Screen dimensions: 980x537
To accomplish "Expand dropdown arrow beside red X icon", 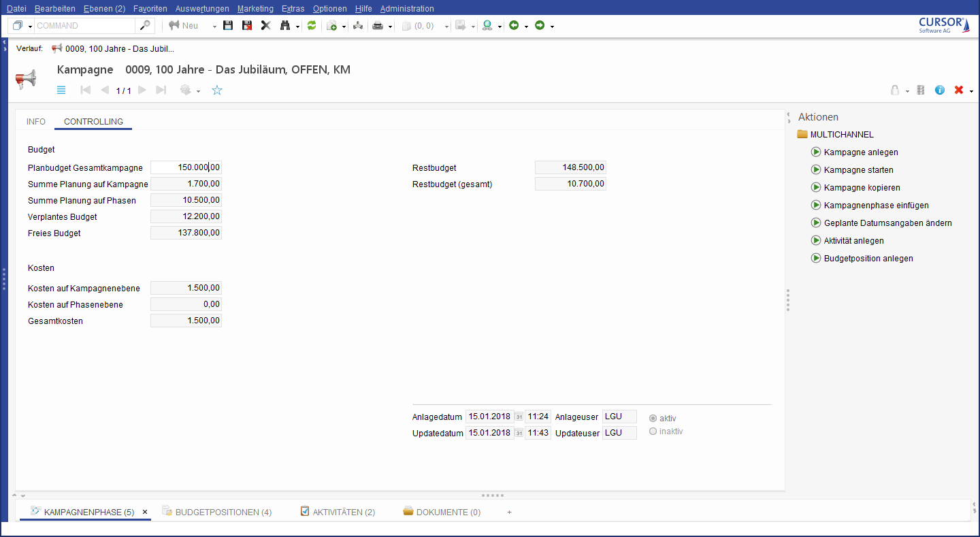I will click(971, 91).
